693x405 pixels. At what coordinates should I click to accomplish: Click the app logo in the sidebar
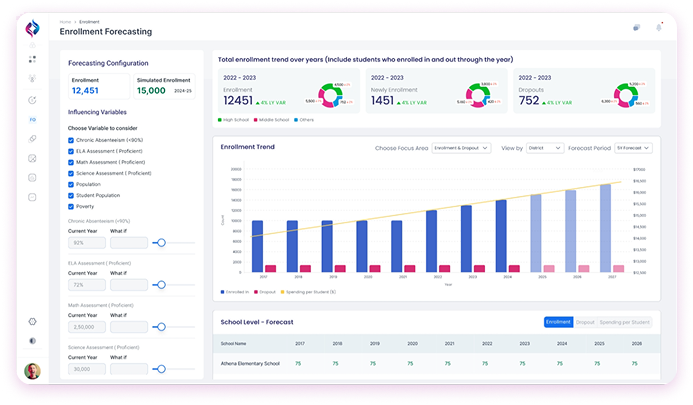32,30
